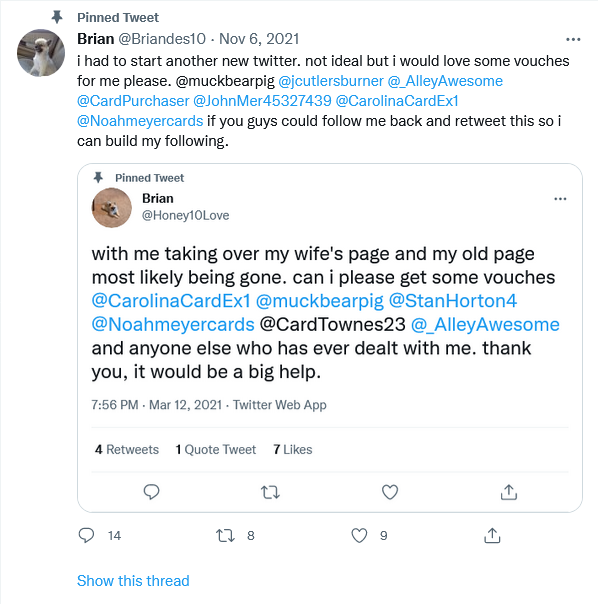Open @StanHorton4 mention in quoted tweet
This screenshot has width=598, height=604.
click(x=453, y=301)
